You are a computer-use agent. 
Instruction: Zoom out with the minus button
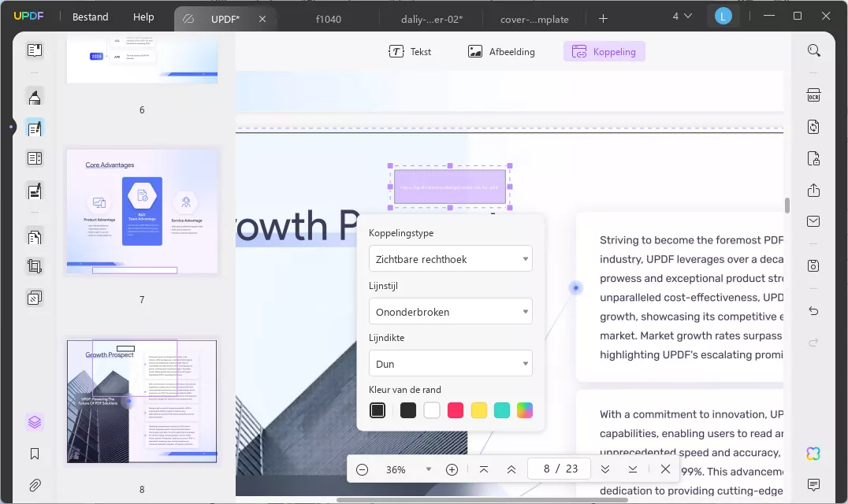[x=363, y=469]
